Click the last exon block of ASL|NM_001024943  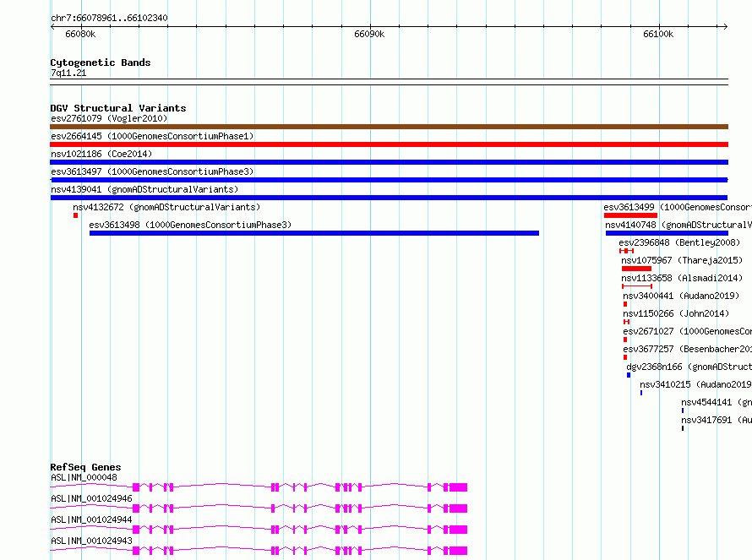pyautogui.click(x=458, y=551)
